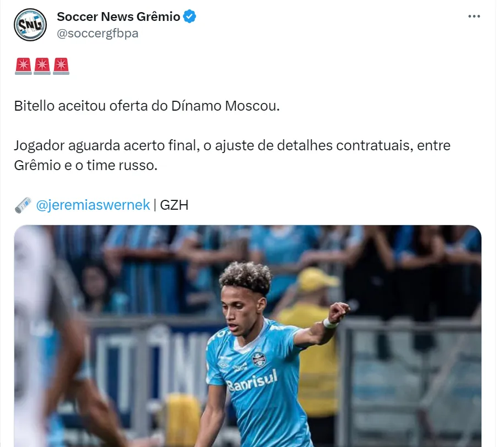Image resolution: width=504 pixels, height=447 pixels.
Task: Open the @soccergfbpa handle link
Action: point(97,33)
